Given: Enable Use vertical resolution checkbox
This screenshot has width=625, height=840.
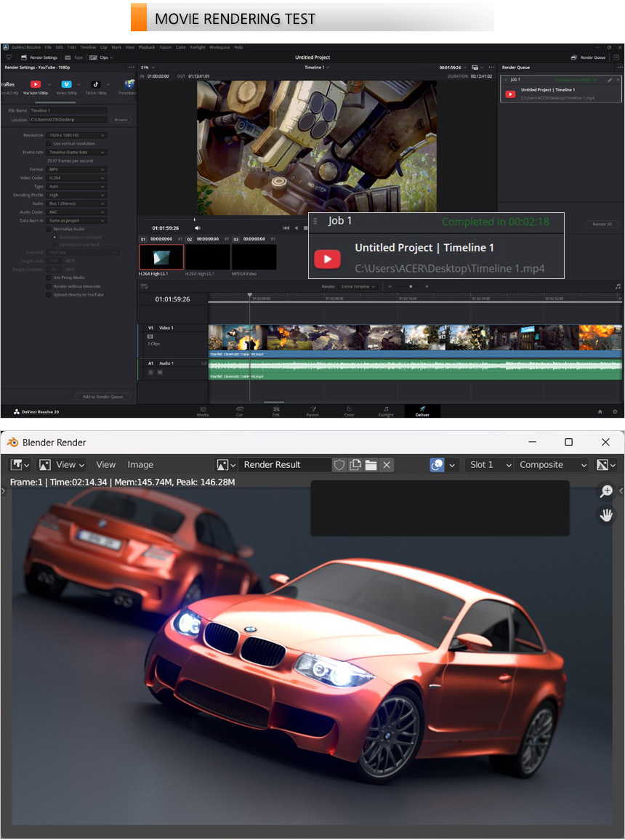Looking at the screenshot, I should 49,144.
